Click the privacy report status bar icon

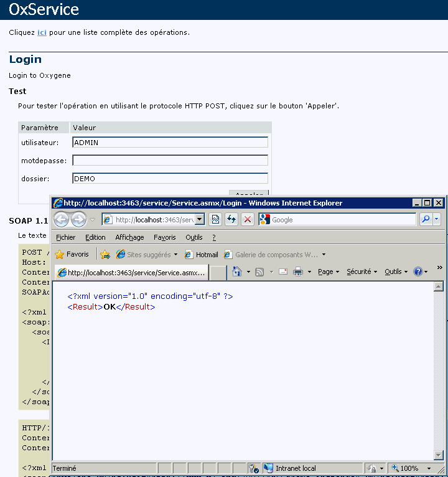253,468
